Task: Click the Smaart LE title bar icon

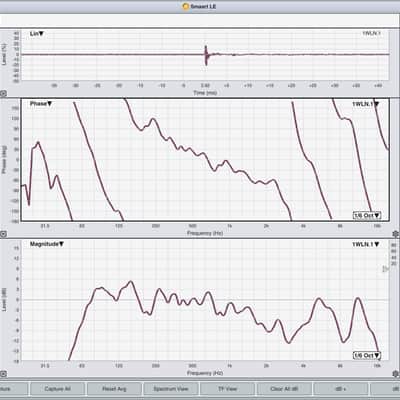Action: pos(186,6)
